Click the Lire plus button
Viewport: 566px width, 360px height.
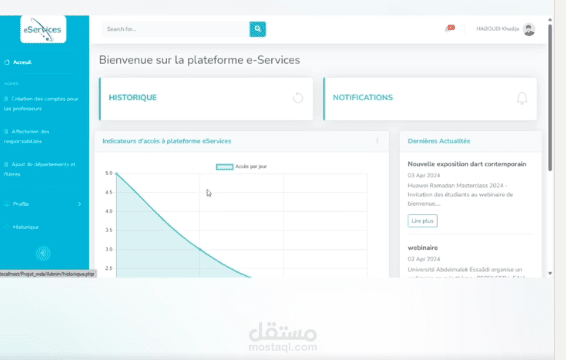click(x=422, y=221)
